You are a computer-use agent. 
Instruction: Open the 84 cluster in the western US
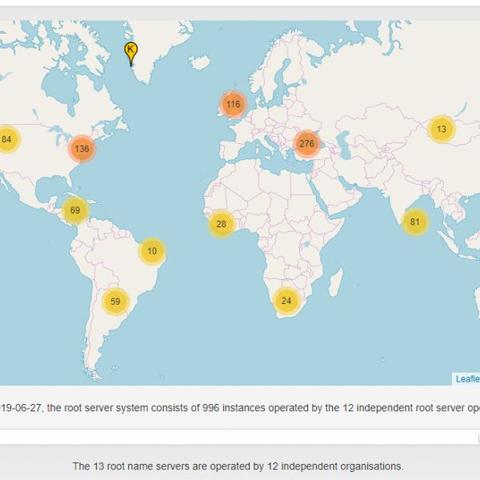pos(7,139)
